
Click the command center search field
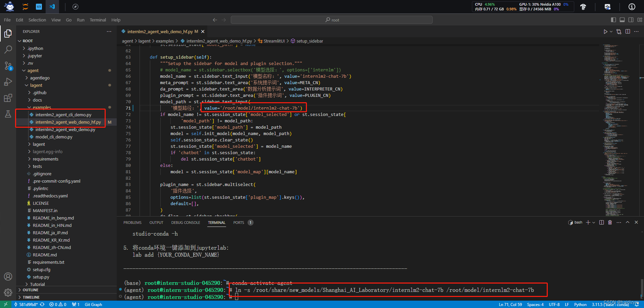pyautogui.click(x=332, y=20)
